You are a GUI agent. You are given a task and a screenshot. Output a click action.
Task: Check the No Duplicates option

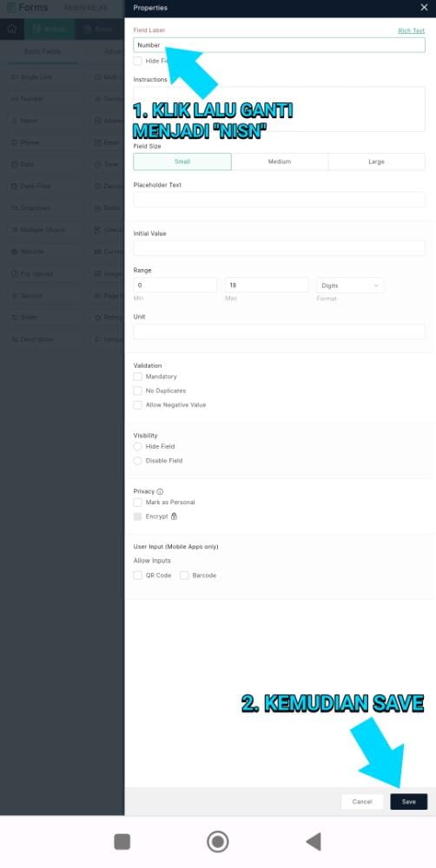click(138, 391)
